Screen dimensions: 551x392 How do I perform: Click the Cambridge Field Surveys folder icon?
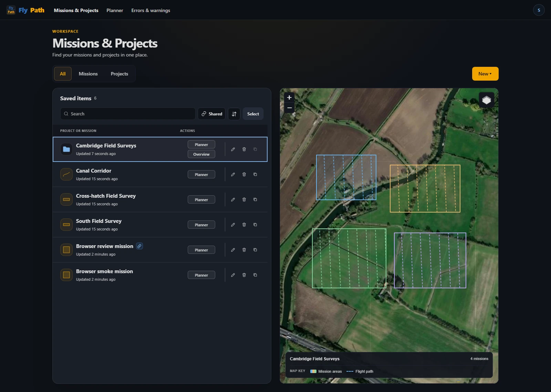click(x=66, y=149)
